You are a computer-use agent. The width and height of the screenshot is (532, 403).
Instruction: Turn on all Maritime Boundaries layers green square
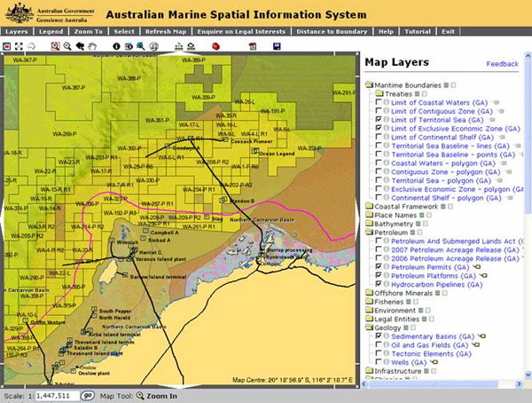447,85
